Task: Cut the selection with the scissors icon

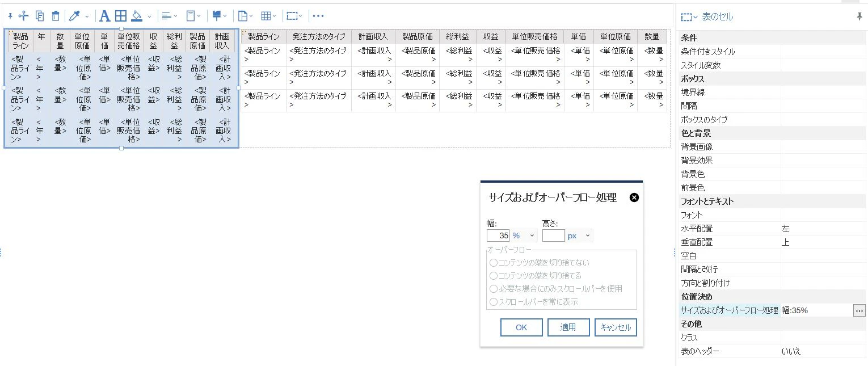Action: (24, 16)
